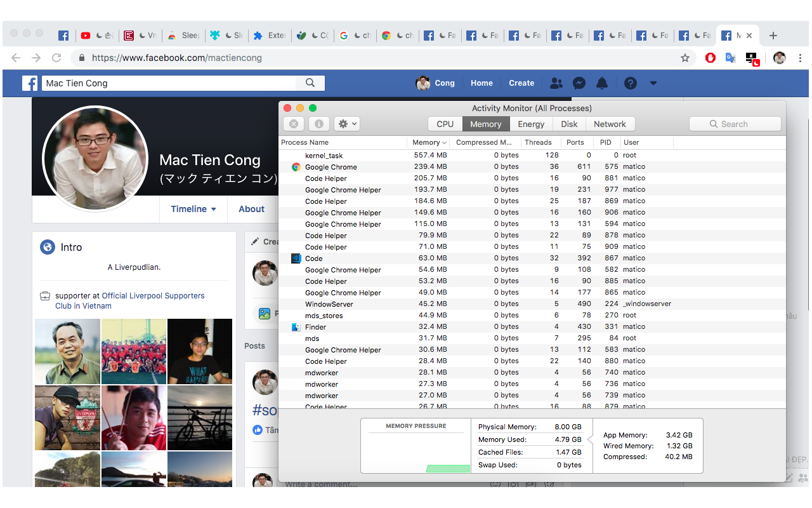Click Create in the Facebook bar
The width and height of the screenshot is (812, 508).
click(521, 83)
